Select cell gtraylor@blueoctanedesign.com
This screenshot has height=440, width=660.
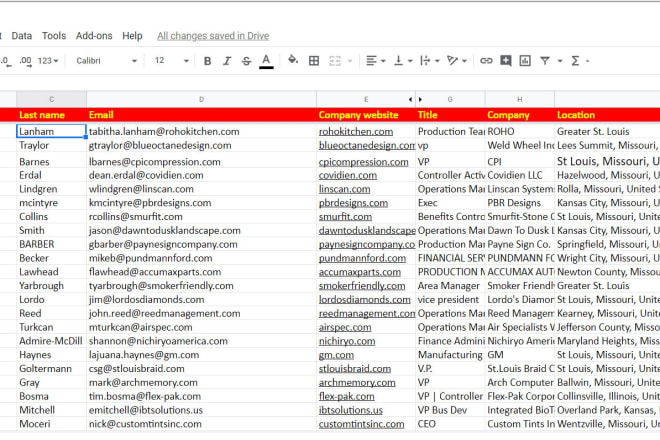pos(201,146)
